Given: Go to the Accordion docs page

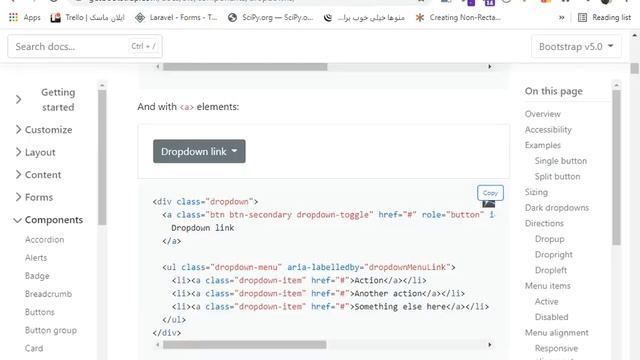Looking at the screenshot, I should [44, 240].
